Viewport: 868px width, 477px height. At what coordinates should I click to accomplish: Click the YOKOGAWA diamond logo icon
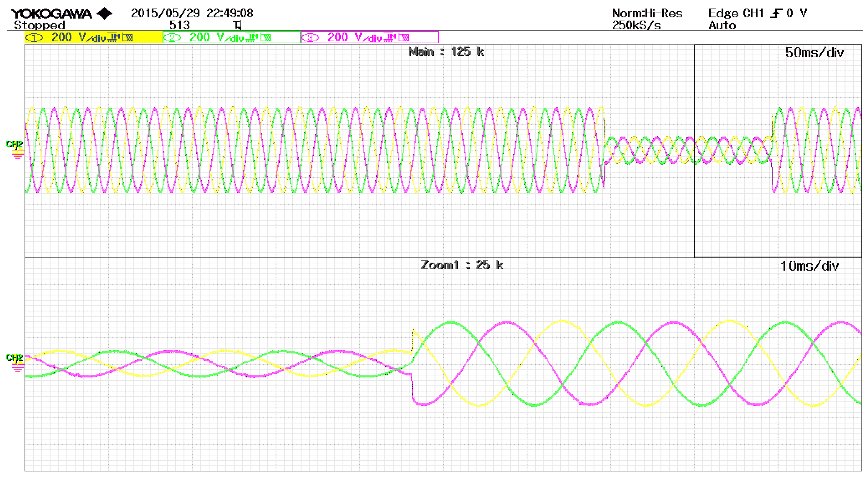pyautogui.click(x=104, y=14)
